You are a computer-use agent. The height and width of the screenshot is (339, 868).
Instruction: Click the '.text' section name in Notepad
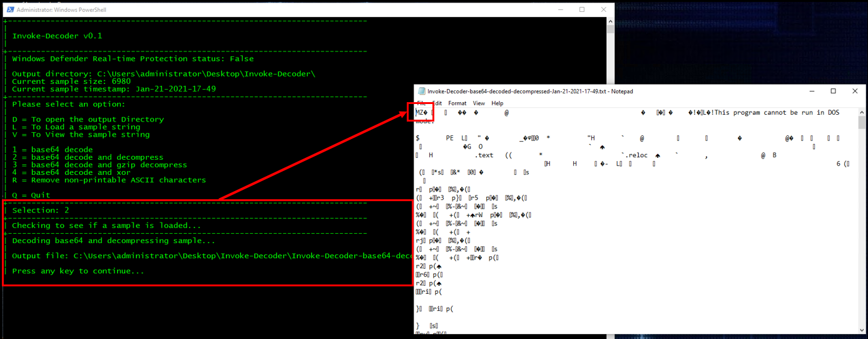484,155
